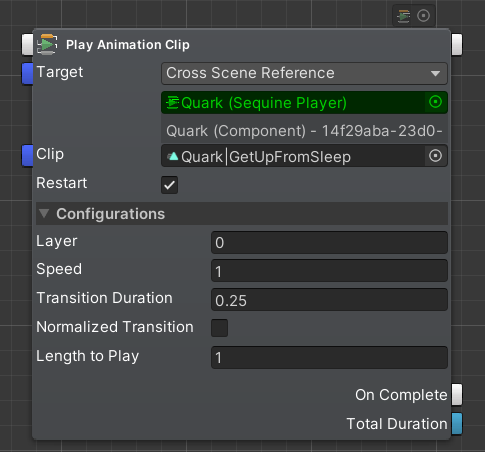
Task: Enable the Normalized Transition checkbox
Action: click(220, 328)
